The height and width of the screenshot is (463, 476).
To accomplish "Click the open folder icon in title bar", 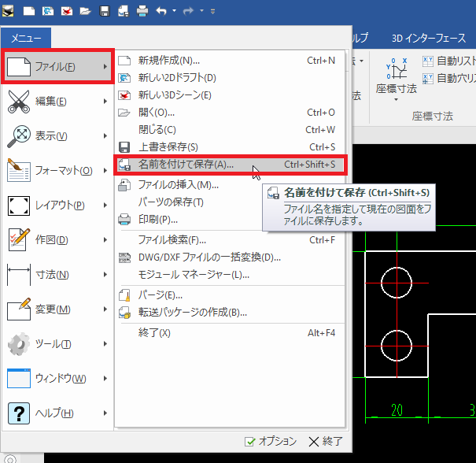I will [85, 12].
